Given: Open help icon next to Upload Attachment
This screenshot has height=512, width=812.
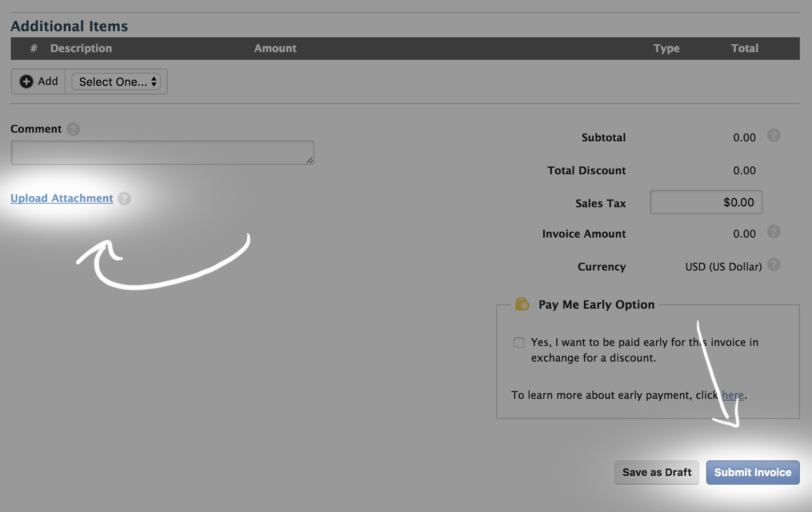Looking at the screenshot, I should coord(124,199).
